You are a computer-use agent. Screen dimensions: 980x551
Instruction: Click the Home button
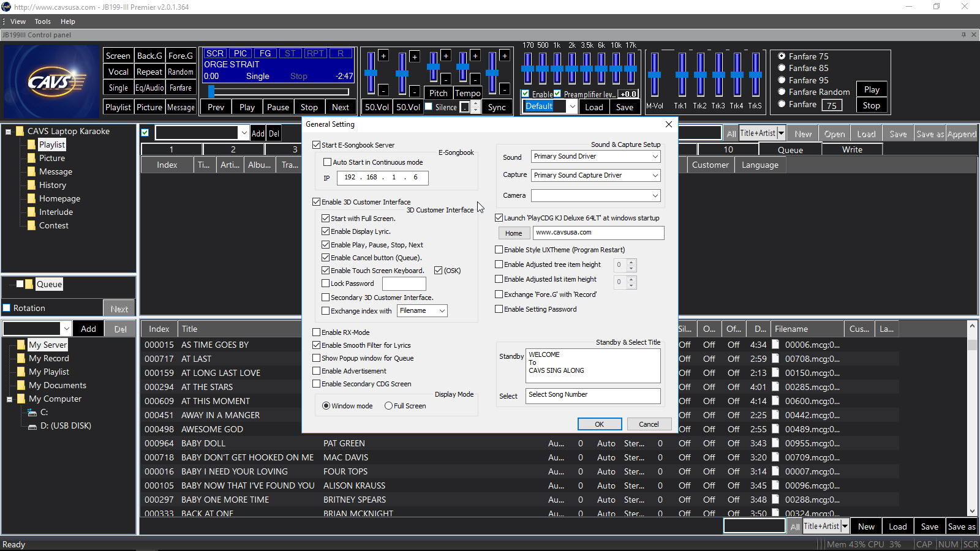tap(513, 233)
